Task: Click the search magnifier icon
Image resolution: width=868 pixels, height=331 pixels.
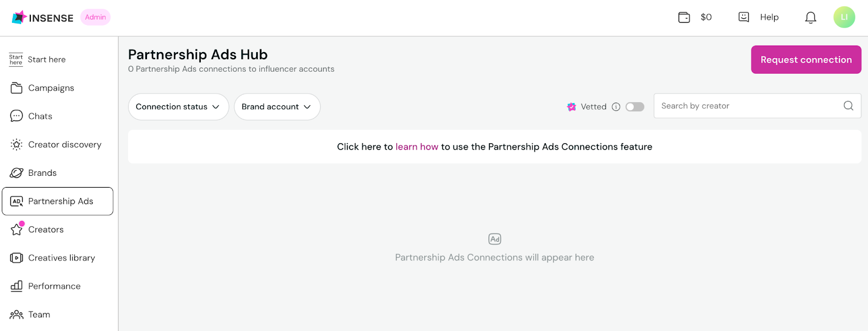Action: pos(848,106)
